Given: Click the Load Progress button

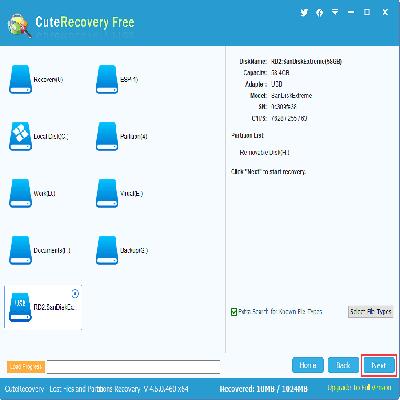Looking at the screenshot, I should point(26,367).
